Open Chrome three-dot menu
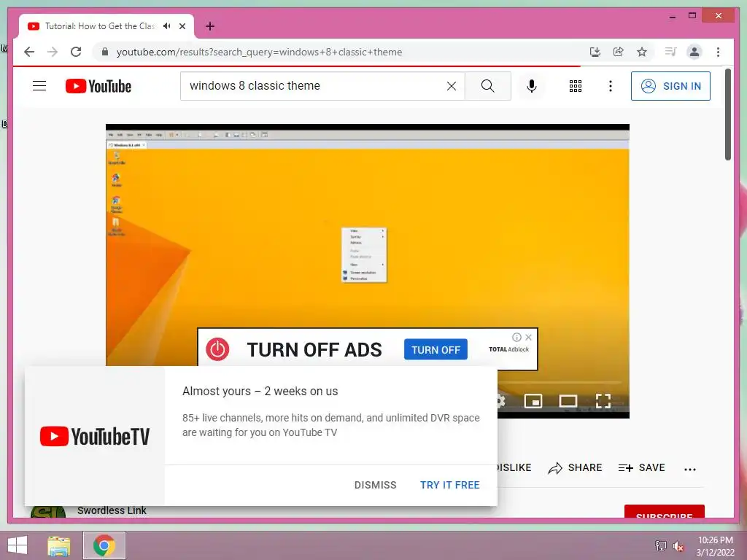Image resolution: width=747 pixels, height=560 pixels. 718,52
